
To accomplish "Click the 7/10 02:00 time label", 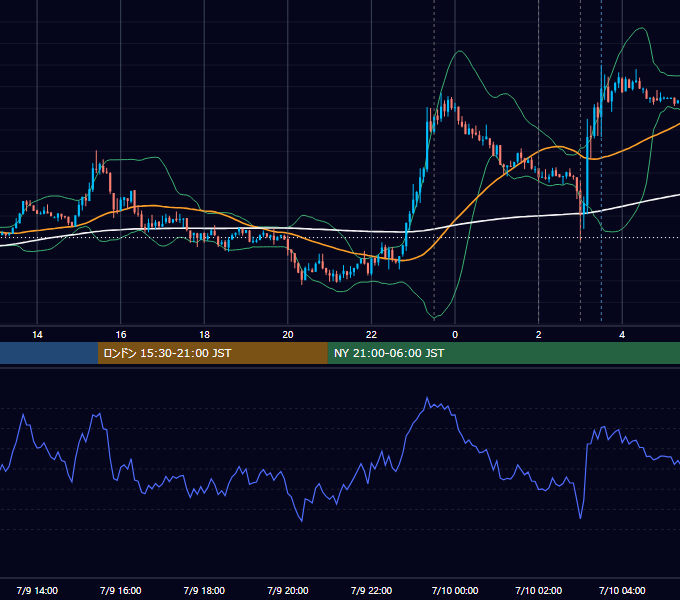I will [x=539, y=590].
